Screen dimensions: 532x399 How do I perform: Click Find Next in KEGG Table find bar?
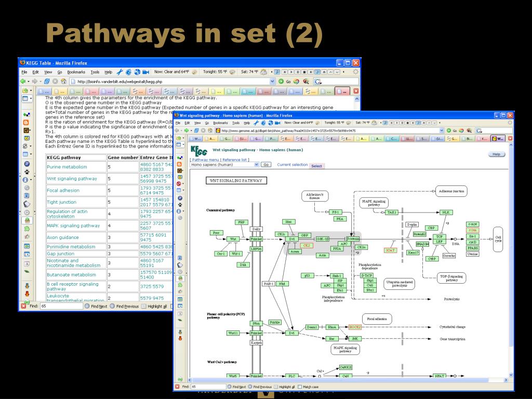pyautogui.click(x=96, y=306)
